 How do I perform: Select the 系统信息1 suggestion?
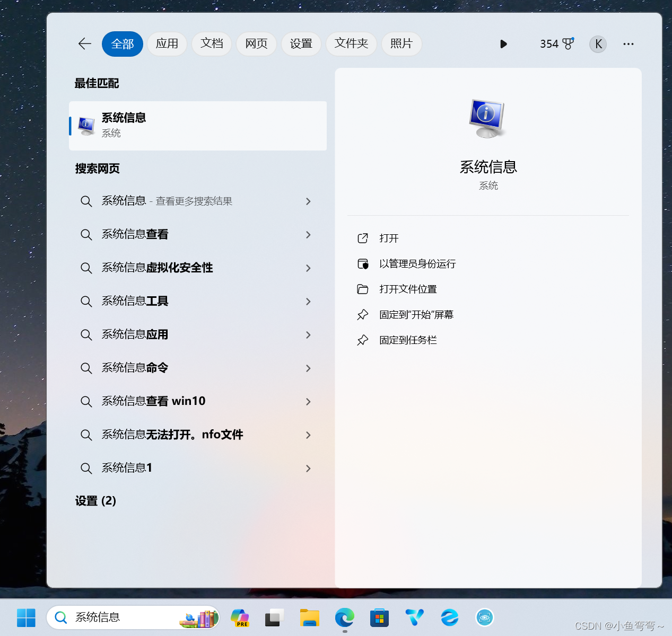183,468
